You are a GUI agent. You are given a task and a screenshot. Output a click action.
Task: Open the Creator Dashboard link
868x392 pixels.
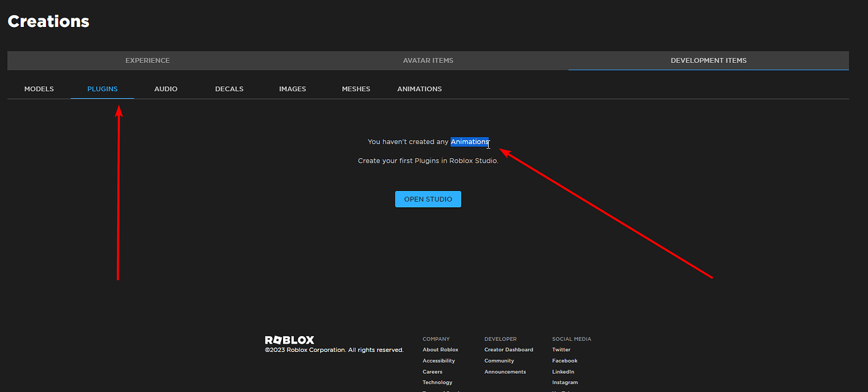[x=509, y=350]
